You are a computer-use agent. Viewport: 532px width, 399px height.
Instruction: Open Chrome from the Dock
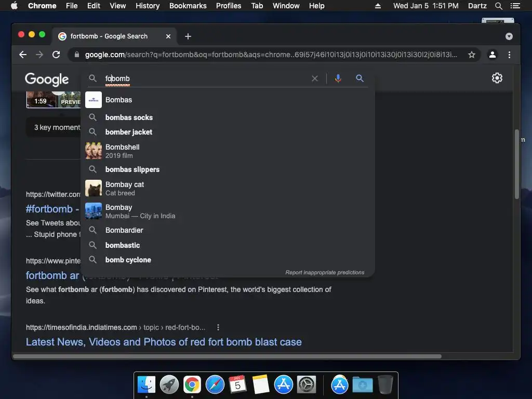pos(192,385)
